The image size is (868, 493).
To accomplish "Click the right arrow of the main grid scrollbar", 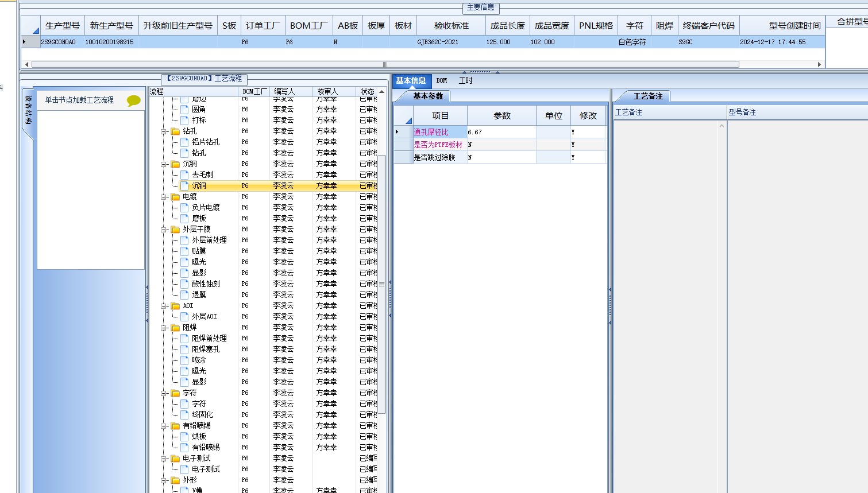I will [819, 64].
